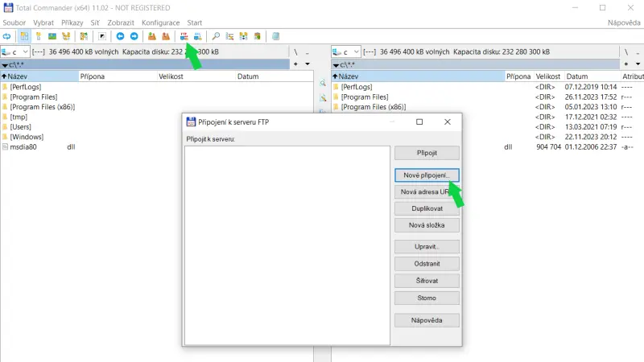Viewport: 644px width, 362px height.
Task: Click the Duplikovat button
Action: point(427,208)
